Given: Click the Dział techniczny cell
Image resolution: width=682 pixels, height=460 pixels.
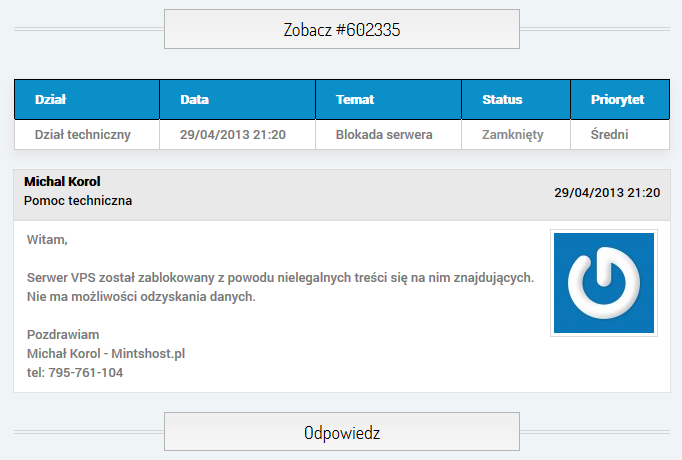Looking at the screenshot, I should point(87,135).
